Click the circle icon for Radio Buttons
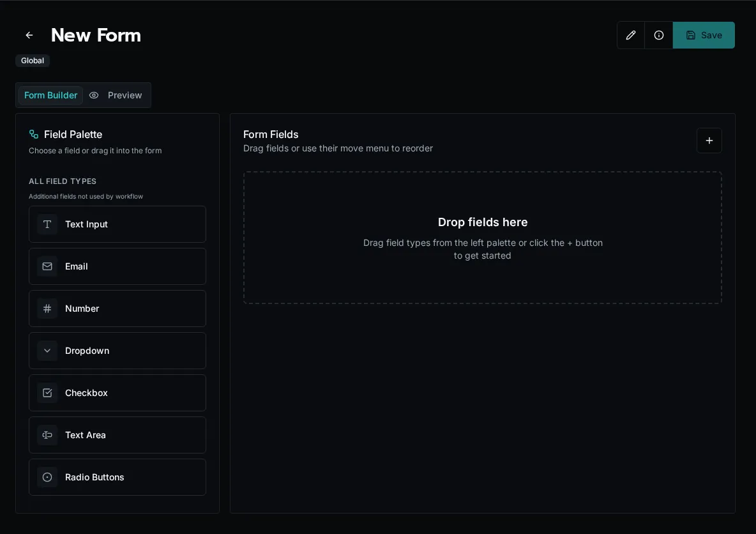Image resolution: width=756 pixels, height=534 pixels. pos(47,477)
